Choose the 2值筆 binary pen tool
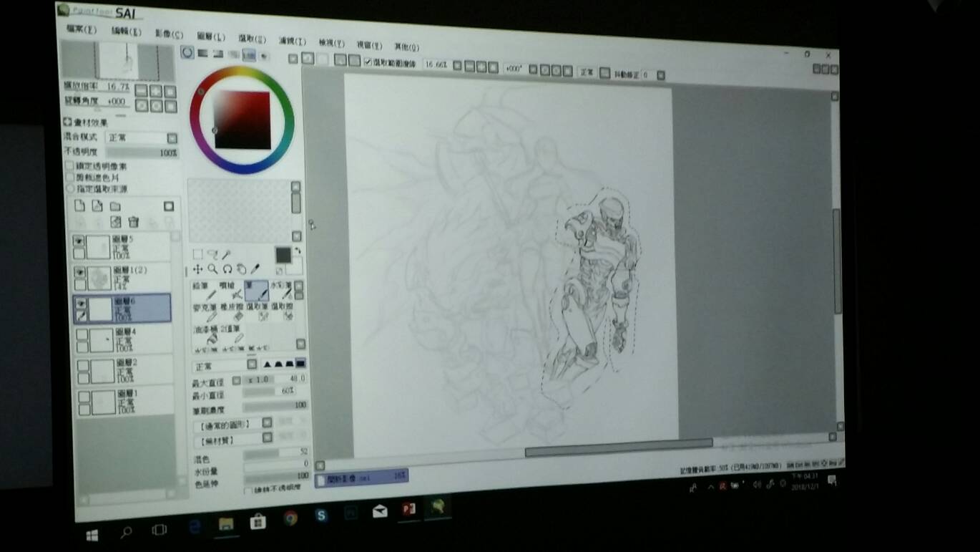Screen dimensions: 980x552 point(232,334)
